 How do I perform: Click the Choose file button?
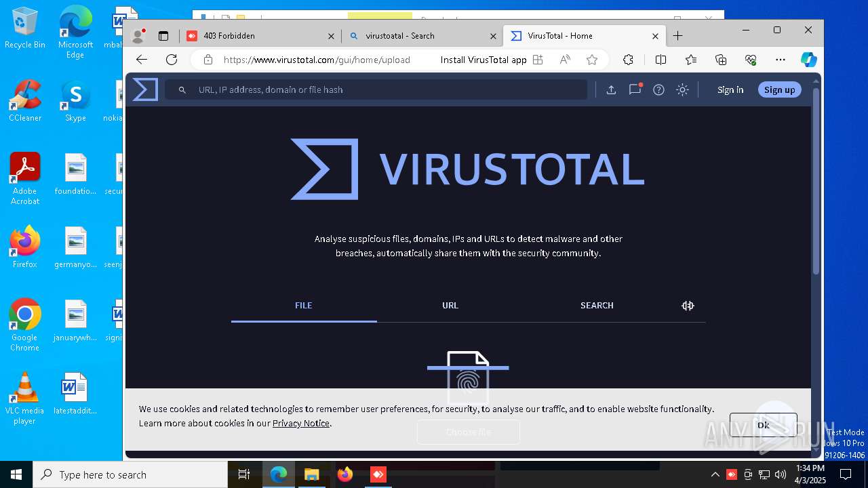click(468, 432)
